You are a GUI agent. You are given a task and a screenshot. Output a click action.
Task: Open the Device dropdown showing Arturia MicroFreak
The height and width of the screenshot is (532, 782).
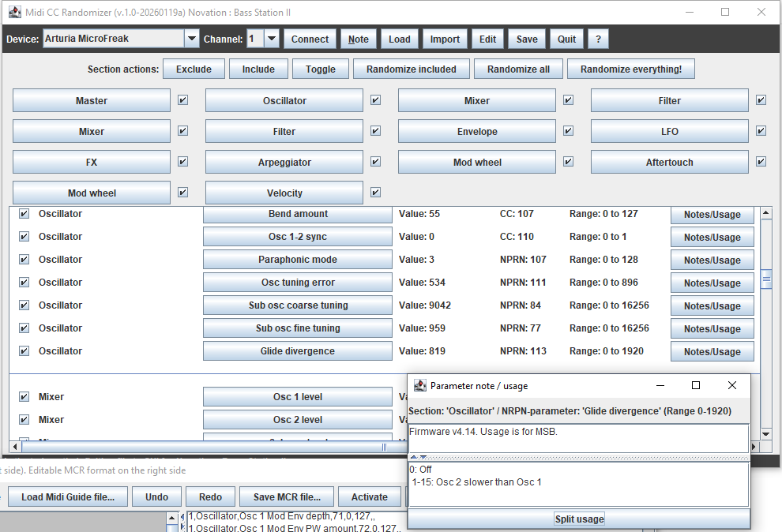point(191,39)
